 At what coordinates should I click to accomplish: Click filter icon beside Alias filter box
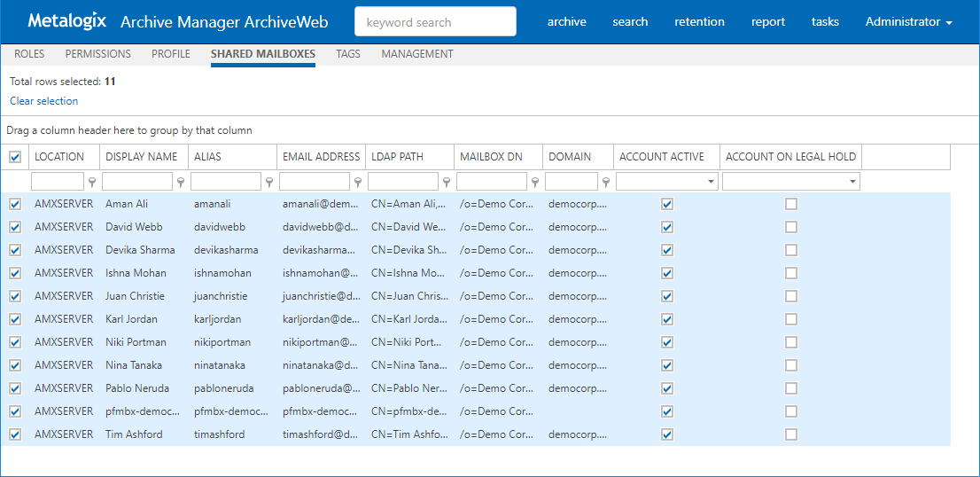click(269, 182)
